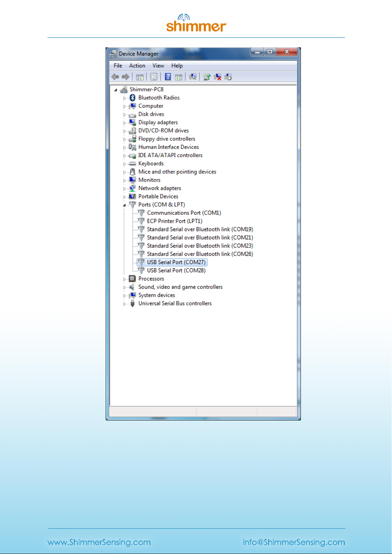Click the info@ShimmerSensing.com email link
The image size is (392, 554).
pyautogui.click(x=294, y=542)
